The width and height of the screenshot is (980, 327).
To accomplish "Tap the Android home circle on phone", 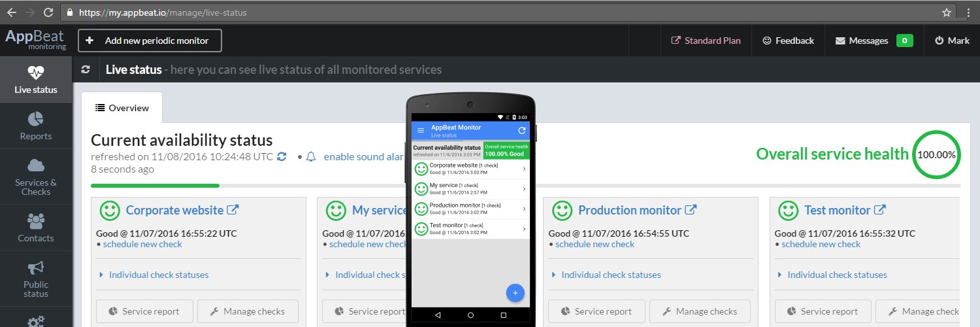I will pyautogui.click(x=470, y=315).
